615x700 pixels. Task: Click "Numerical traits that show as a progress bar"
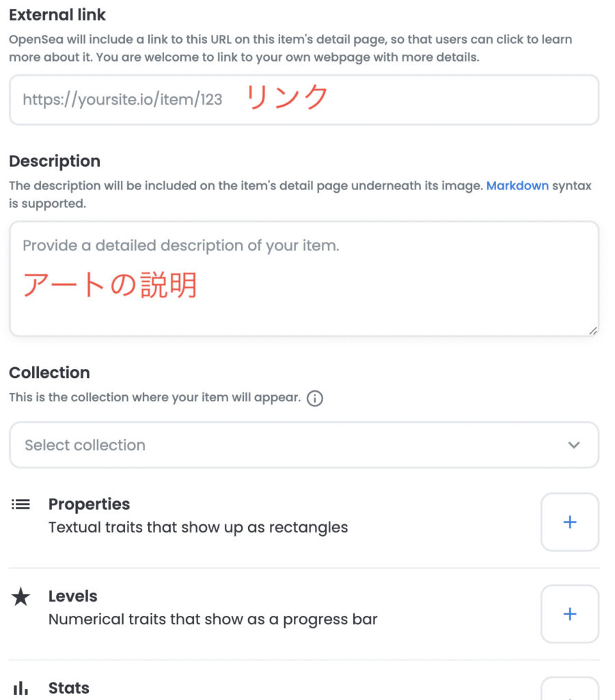click(213, 619)
